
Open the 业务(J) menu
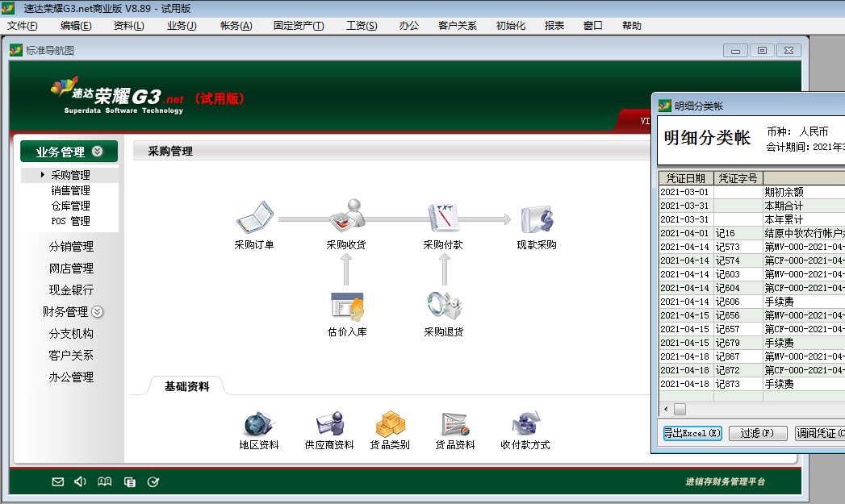pyautogui.click(x=182, y=26)
